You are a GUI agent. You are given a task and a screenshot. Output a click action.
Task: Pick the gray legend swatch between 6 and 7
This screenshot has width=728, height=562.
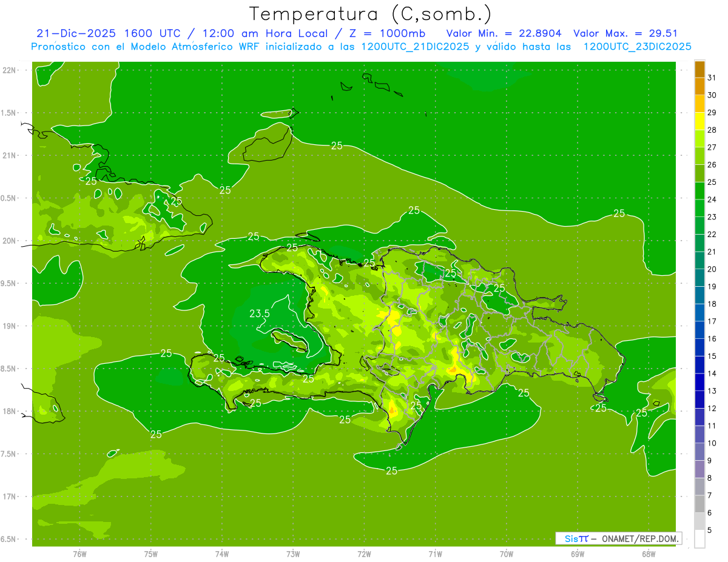pyautogui.click(x=699, y=504)
